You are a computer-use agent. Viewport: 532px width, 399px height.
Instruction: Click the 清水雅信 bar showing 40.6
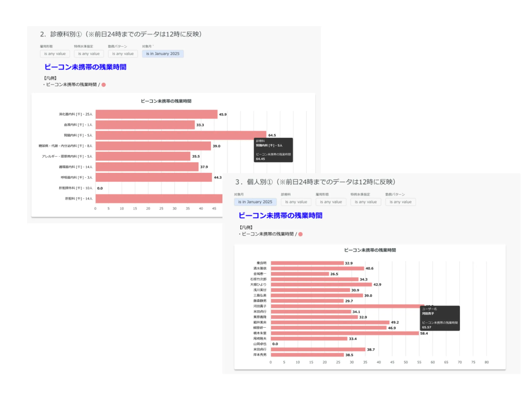[x=317, y=268]
